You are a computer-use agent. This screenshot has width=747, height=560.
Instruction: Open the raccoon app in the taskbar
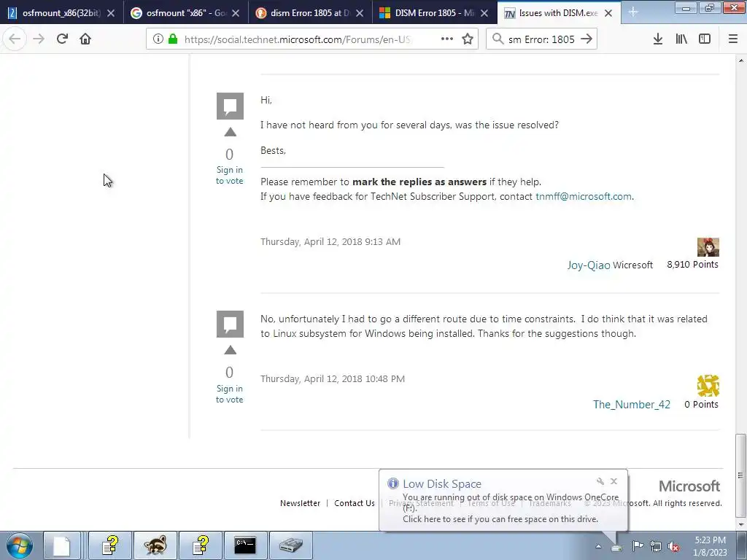(x=156, y=545)
